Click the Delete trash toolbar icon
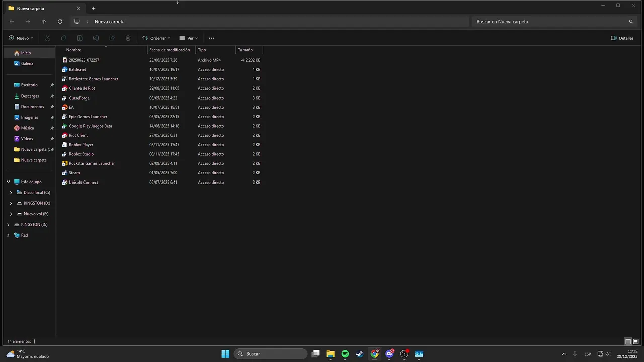Viewport: 644px width, 362px height. pyautogui.click(x=128, y=38)
